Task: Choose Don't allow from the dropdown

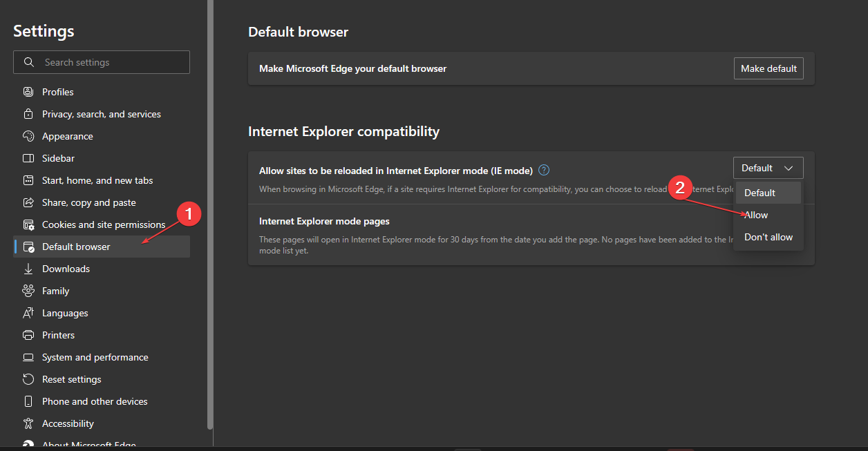Action: pyautogui.click(x=768, y=236)
